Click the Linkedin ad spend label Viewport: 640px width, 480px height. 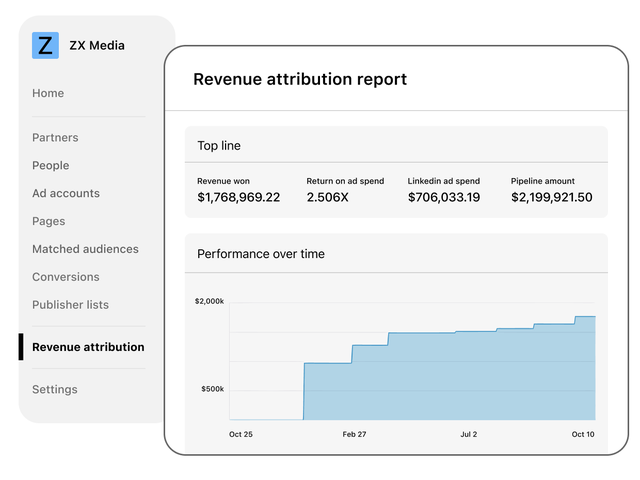444,181
